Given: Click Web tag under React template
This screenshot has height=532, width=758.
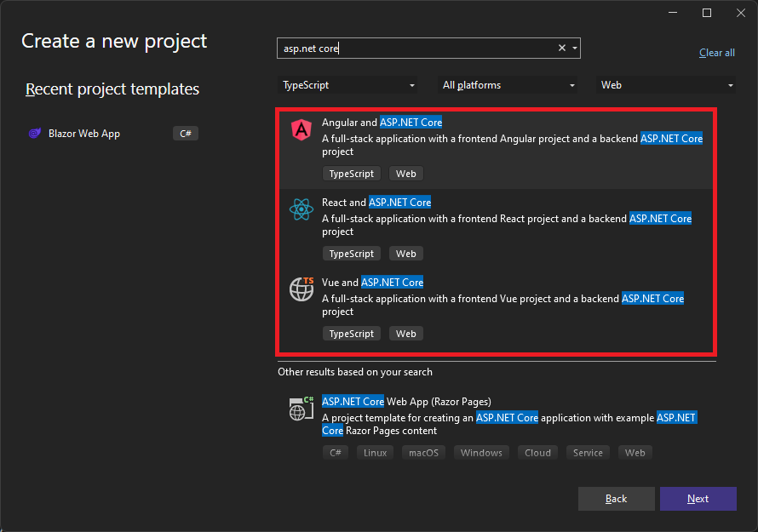Looking at the screenshot, I should [406, 254].
